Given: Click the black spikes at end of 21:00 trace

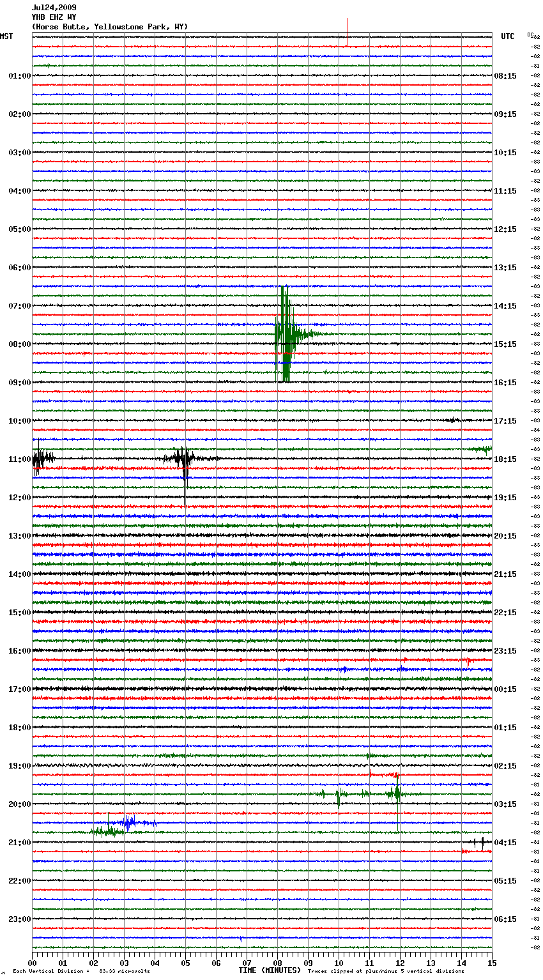Looking at the screenshot, I should pyautogui.click(x=478, y=842).
